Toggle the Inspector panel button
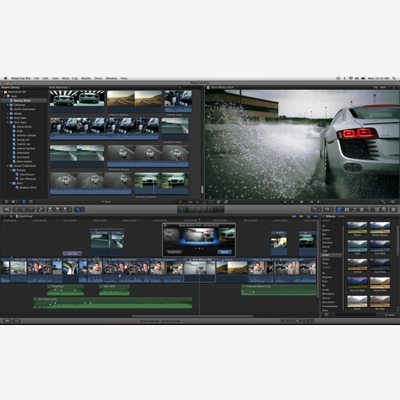 393,209
